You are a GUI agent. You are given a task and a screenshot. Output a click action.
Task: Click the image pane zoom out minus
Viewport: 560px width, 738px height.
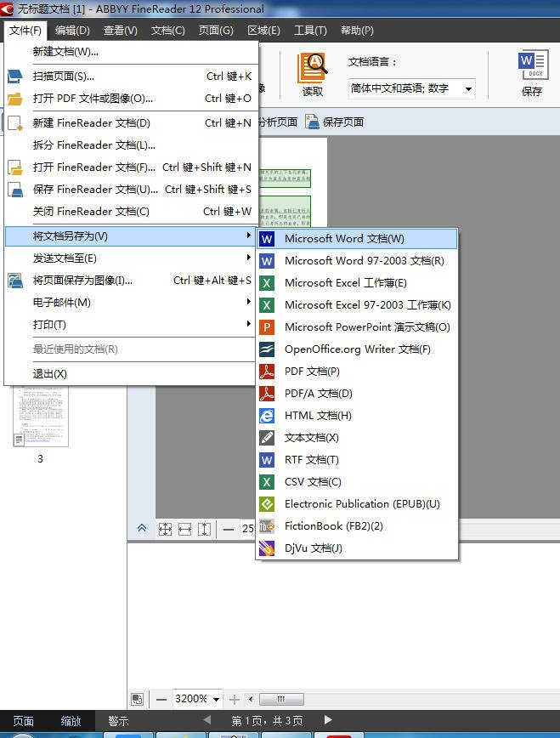tap(229, 529)
